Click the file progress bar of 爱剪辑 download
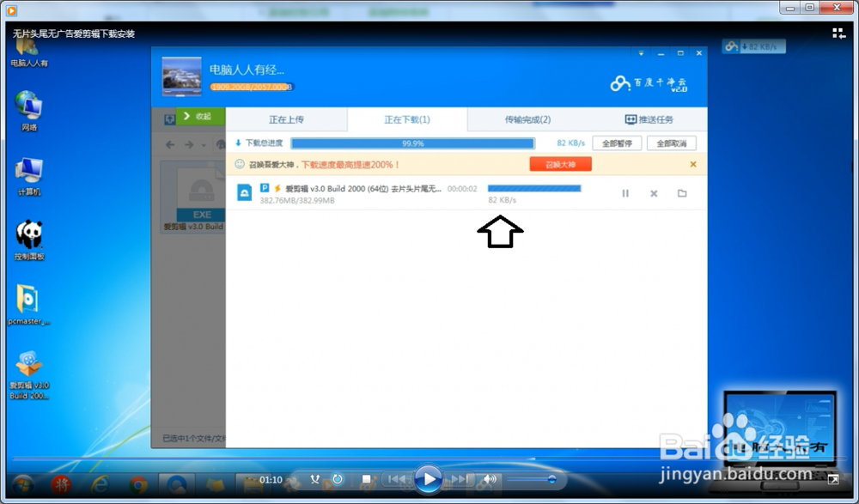The width and height of the screenshot is (859, 504). tap(534, 188)
